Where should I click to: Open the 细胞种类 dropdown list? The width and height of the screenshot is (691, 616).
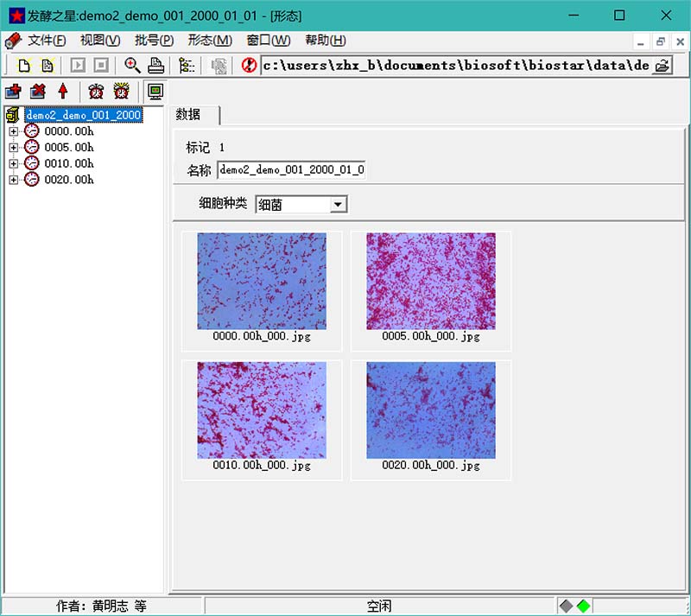pyautogui.click(x=339, y=205)
